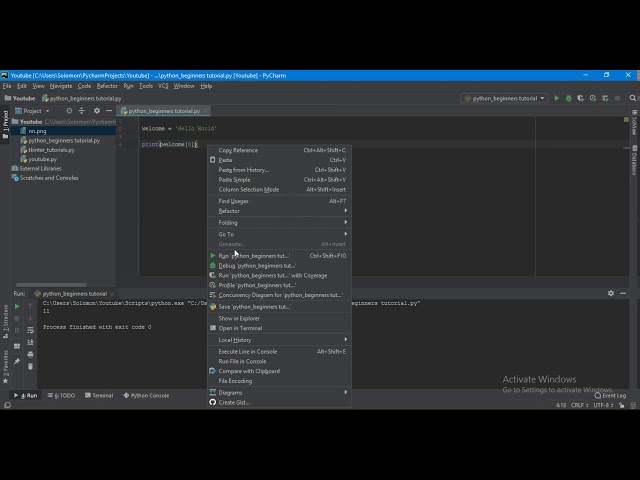
Task: Select Execute Line in Console
Action: coord(280,351)
